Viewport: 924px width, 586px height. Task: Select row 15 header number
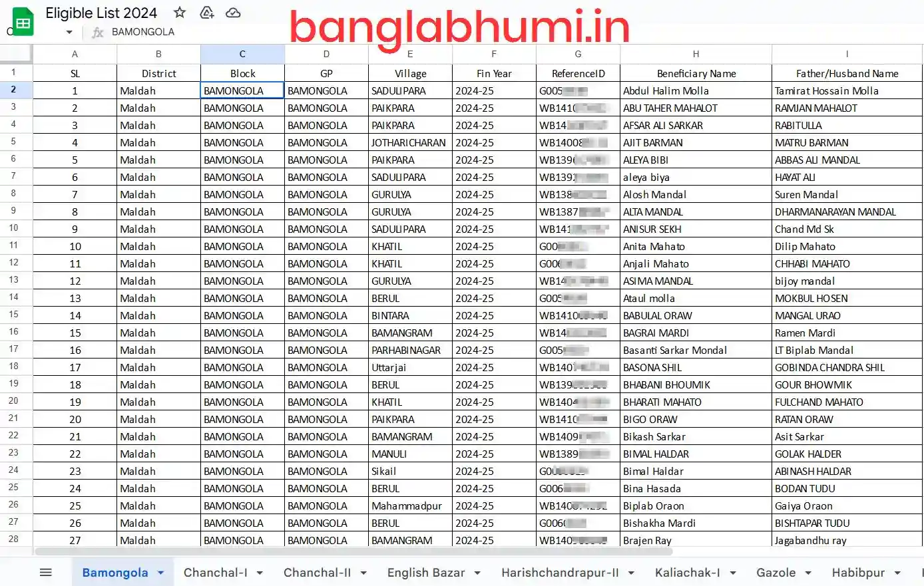click(x=13, y=314)
